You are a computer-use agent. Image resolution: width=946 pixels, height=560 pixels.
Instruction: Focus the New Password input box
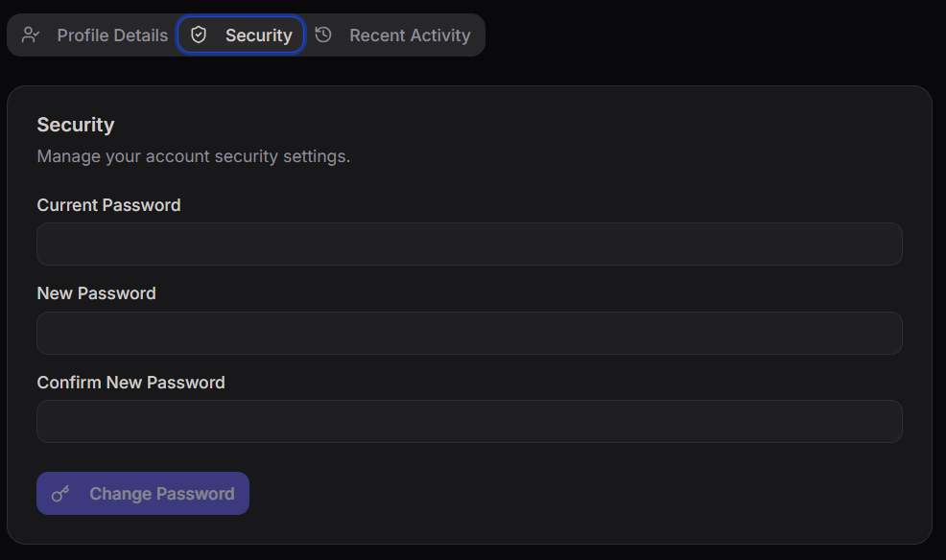[x=469, y=333]
